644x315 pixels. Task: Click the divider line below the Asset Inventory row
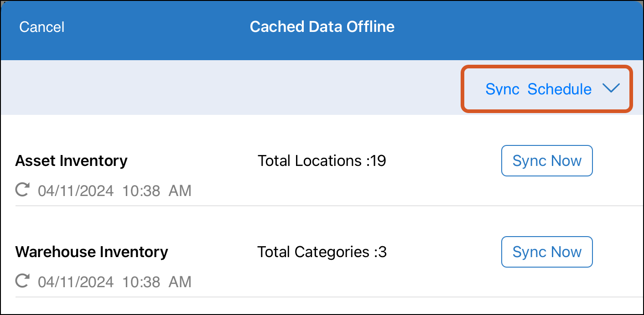(x=329, y=206)
